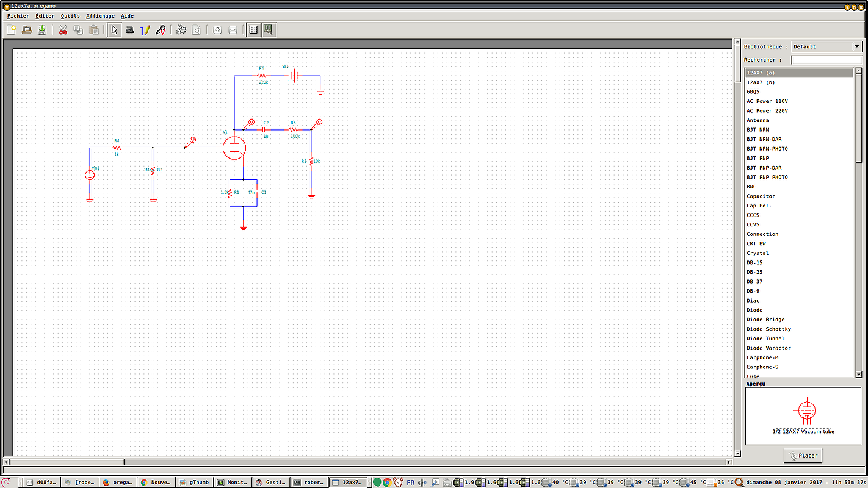Viewport: 868px width, 488px height.
Task: Open simulation settings gears icon
Action: tap(181, 30)
